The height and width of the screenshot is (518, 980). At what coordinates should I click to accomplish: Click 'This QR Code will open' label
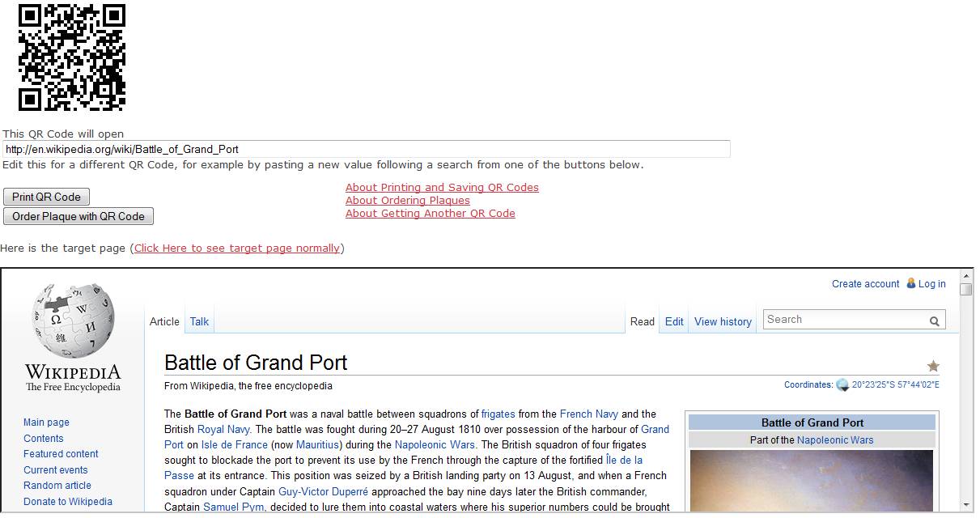63,134
